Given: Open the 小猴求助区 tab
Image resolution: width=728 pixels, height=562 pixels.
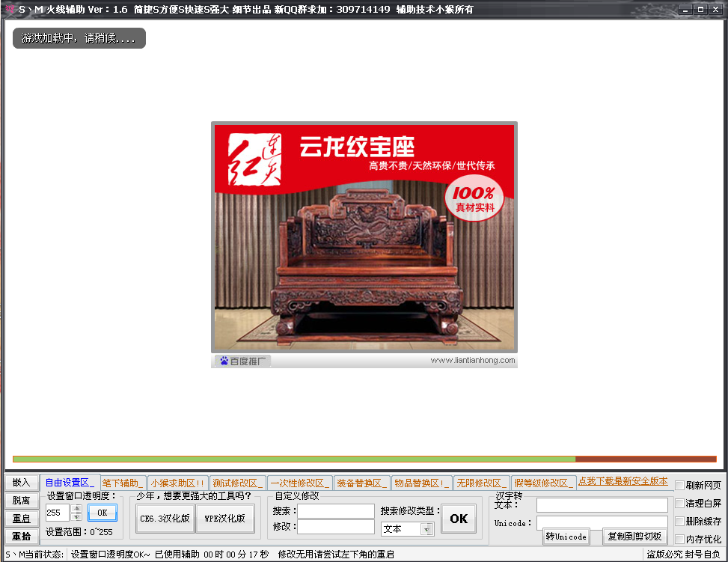Looking at the screenshot, I should point(177,483).
